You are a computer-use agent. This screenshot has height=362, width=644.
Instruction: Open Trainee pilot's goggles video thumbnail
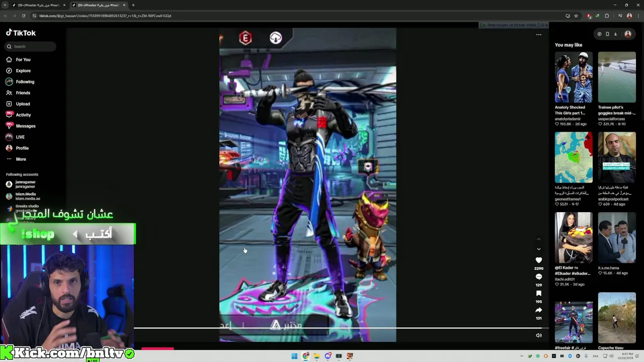[617, 77]
